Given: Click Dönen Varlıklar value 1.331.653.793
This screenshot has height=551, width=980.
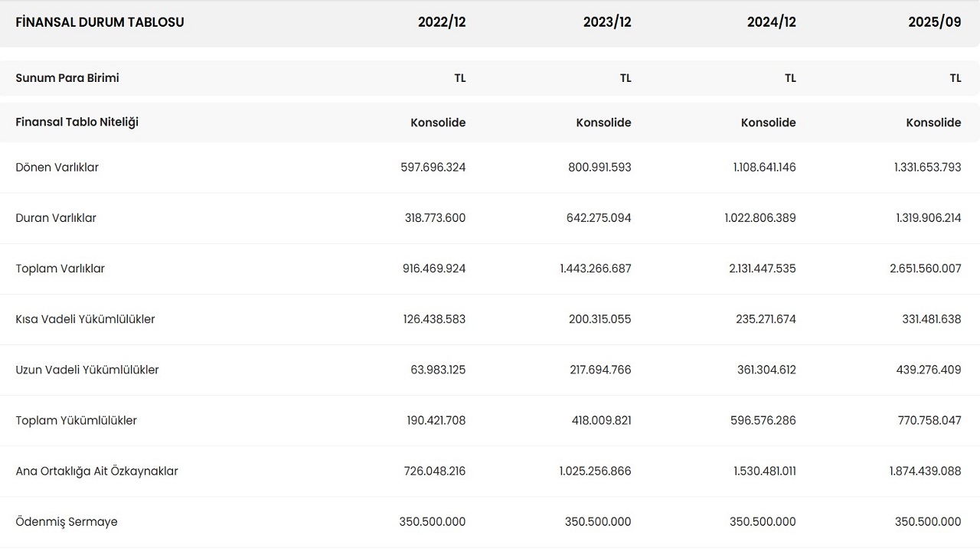Looking at the screenshot, I should (927, 168).
